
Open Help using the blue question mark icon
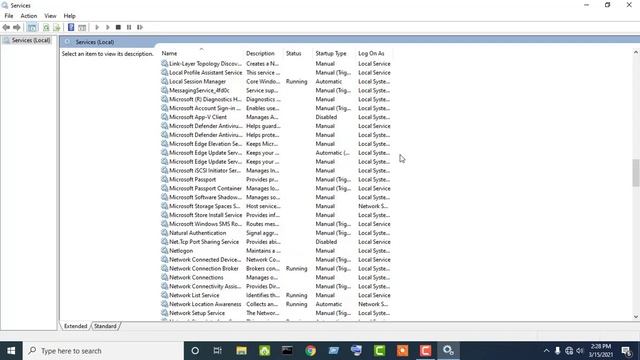pos(71,27)
